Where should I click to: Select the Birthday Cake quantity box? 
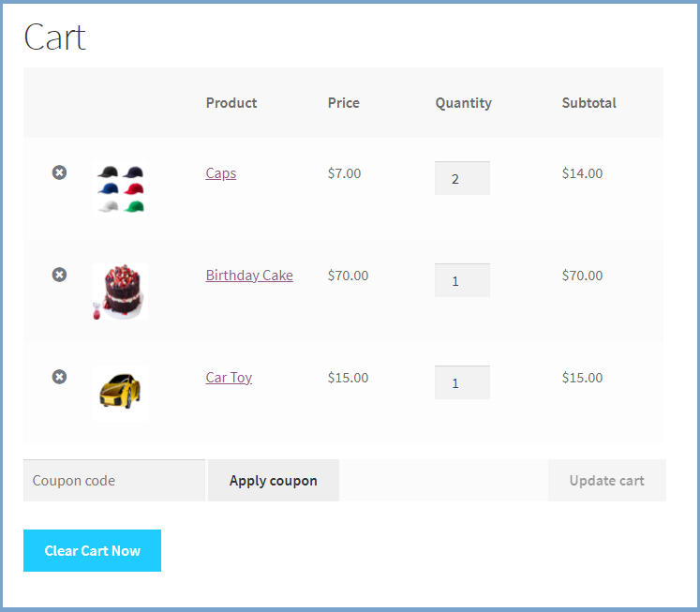462,280
